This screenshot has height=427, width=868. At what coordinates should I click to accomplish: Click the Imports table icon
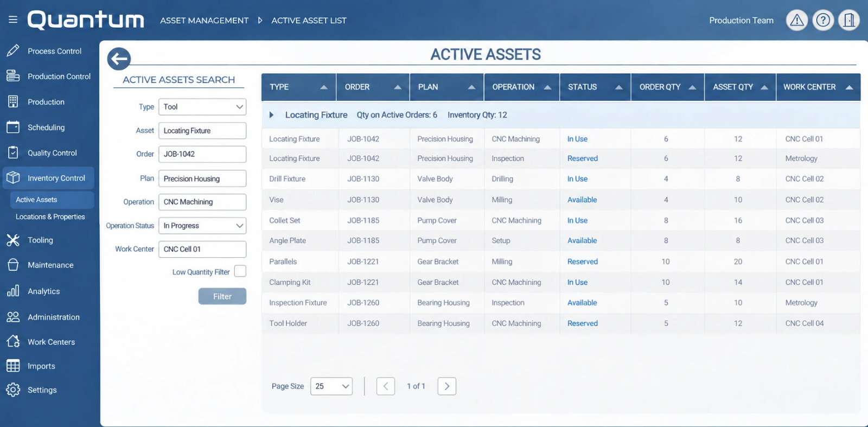(x=13, y=366)
